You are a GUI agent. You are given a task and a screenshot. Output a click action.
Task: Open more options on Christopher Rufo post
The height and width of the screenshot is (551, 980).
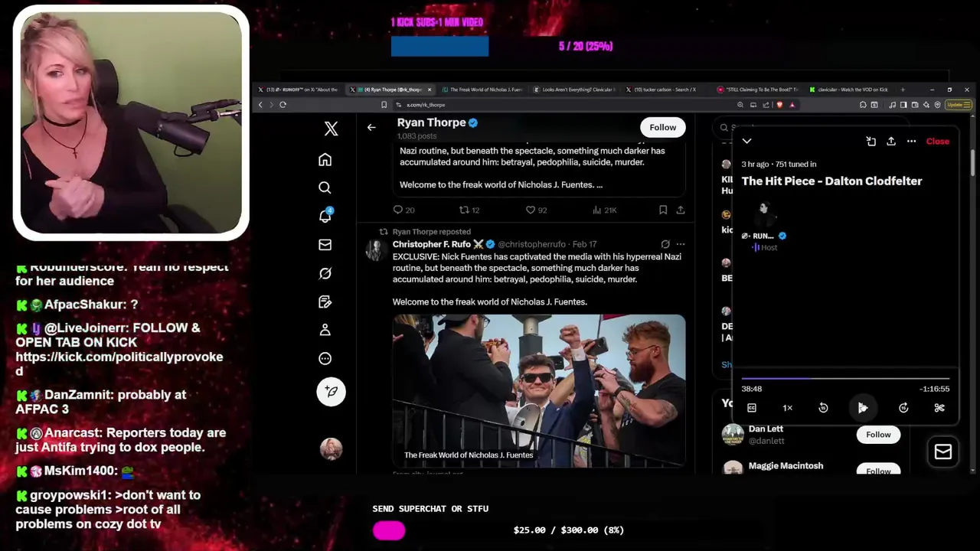coord(680,244)
